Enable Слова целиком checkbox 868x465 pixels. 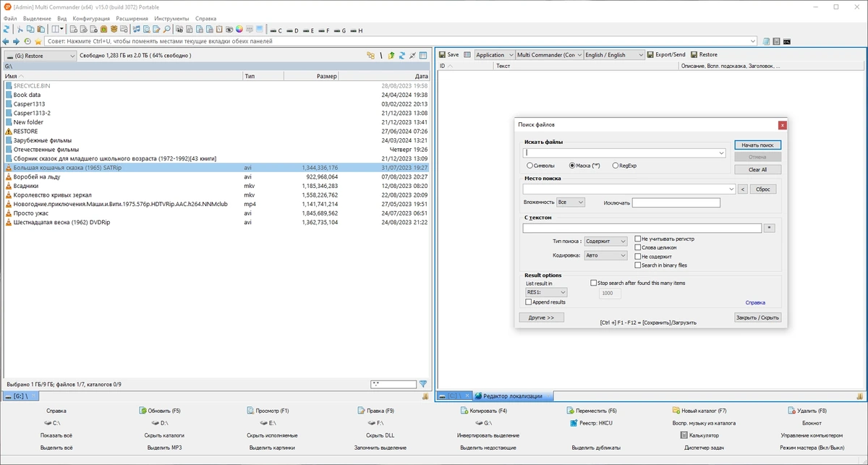637,247
